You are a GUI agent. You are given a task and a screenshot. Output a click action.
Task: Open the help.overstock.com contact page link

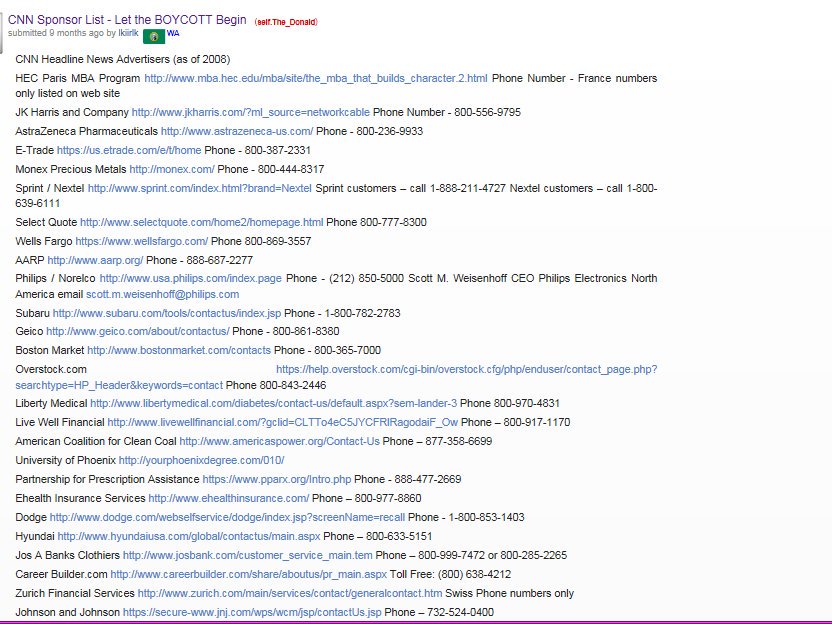tap(466, 369)
